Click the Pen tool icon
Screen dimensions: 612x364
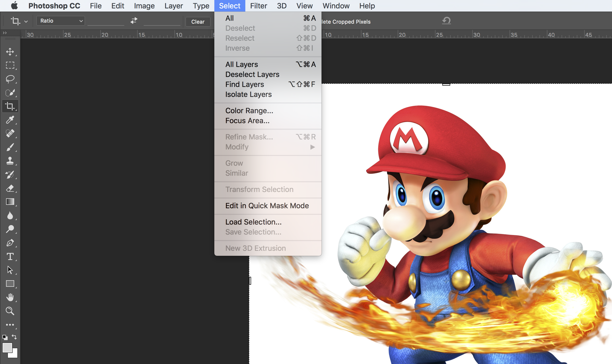click(10, 243)
